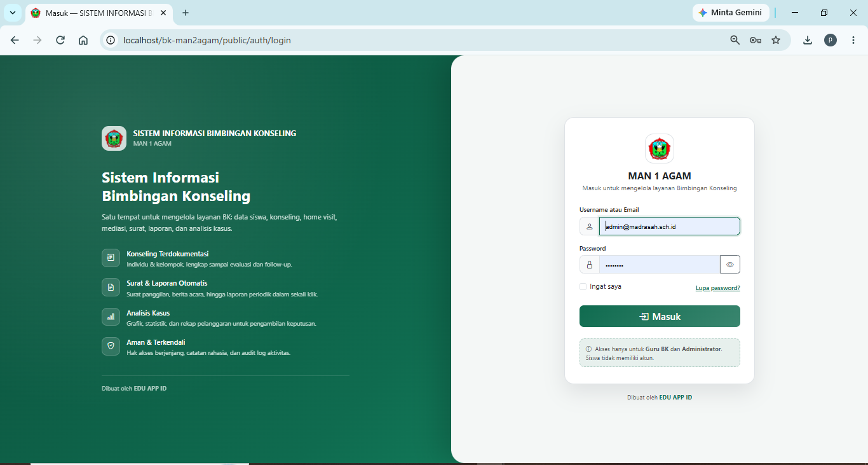The image size is (868, 465).
Task: Click 'Dibuat oleh EDU APP ID' in left panel
Action: [134, 388]
